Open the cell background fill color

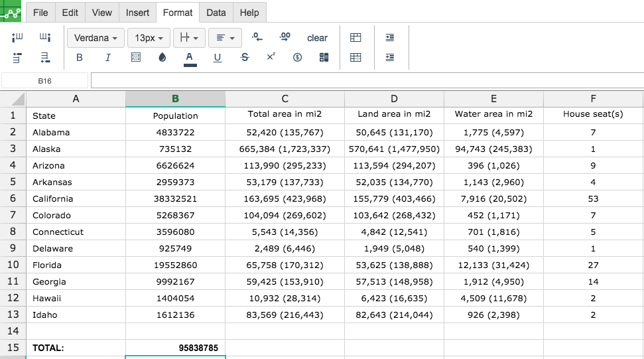162,58
